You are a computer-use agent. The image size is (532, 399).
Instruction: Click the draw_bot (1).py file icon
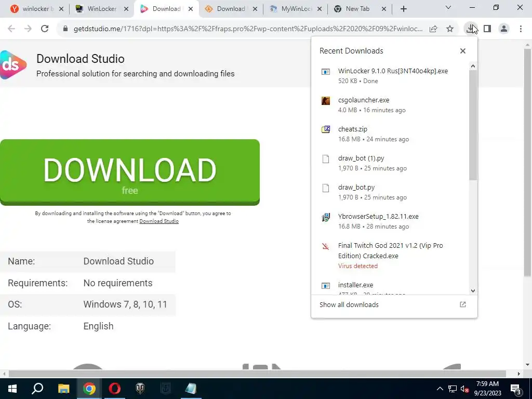326,159
